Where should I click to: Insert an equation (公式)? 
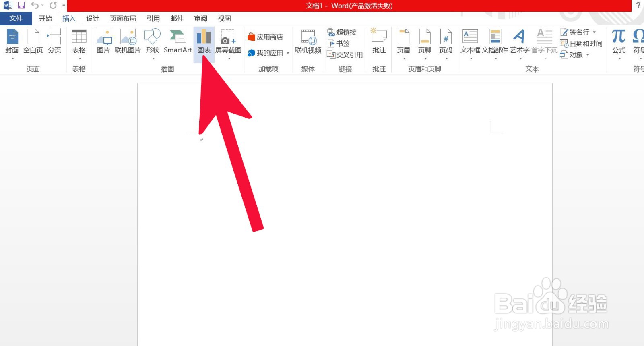click(619, 44)
